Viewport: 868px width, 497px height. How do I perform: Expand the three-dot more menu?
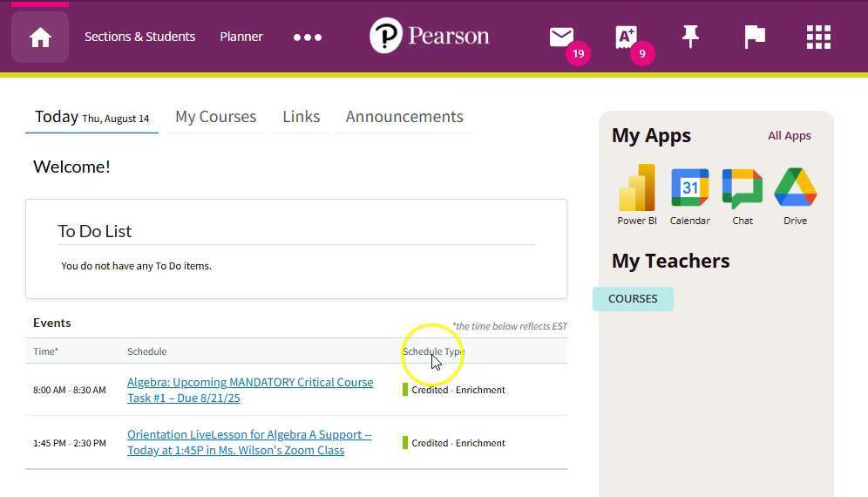[308, 37]
